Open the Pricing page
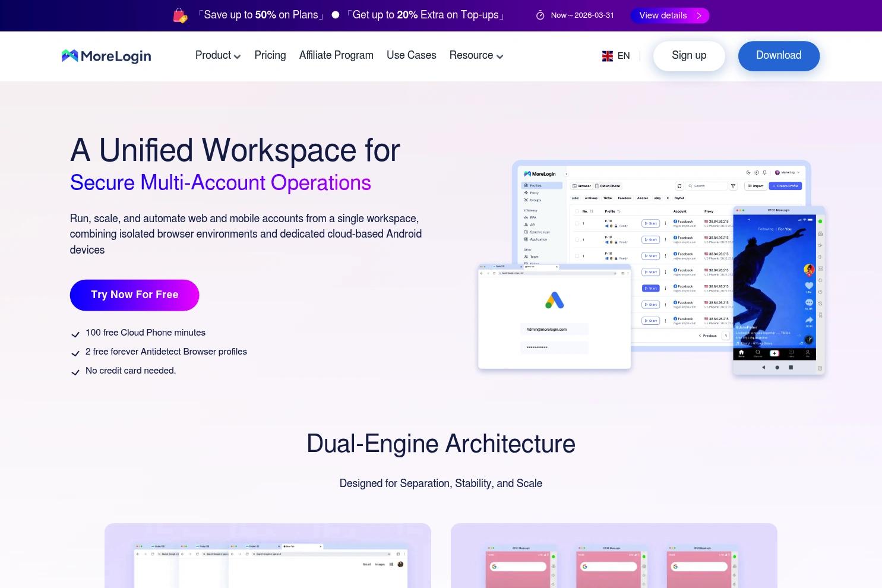The width and height of the screenshot is (882, 588). pyautogui.click(x=270, y=55)
